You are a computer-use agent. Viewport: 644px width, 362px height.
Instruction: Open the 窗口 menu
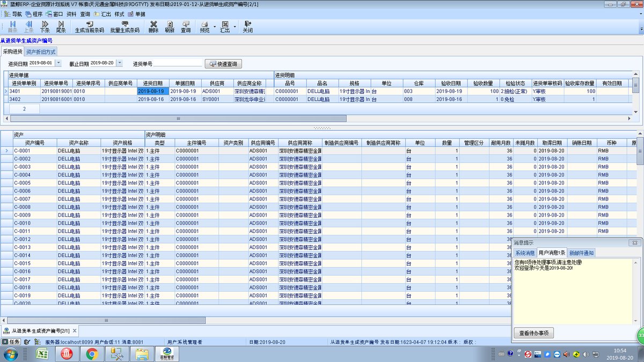click(x=54, y=14)
